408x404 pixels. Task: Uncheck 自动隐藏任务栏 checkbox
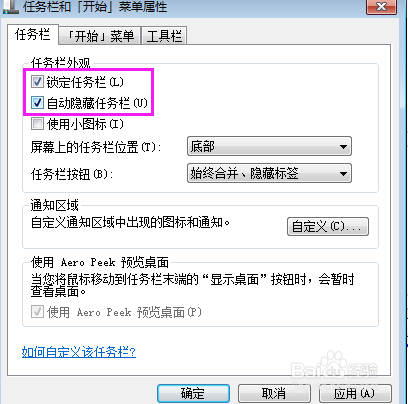tap(37, 103)
